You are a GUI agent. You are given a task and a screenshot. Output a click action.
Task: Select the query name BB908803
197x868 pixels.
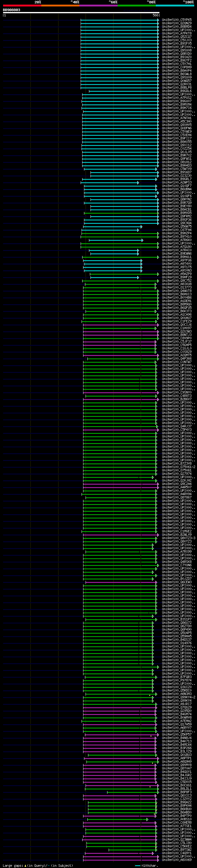11,10
